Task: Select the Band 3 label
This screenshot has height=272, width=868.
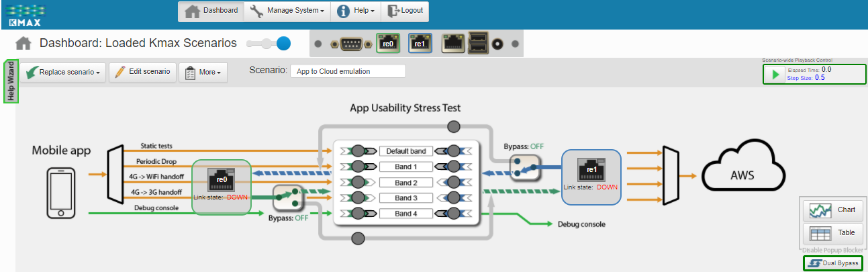Action: (x=405, y=198)
